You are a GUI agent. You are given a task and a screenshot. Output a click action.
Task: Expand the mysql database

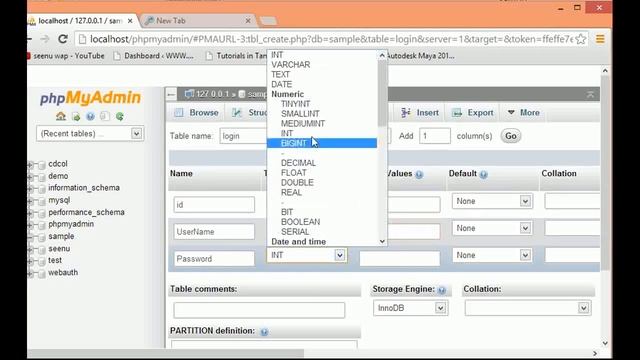[30, 201]
